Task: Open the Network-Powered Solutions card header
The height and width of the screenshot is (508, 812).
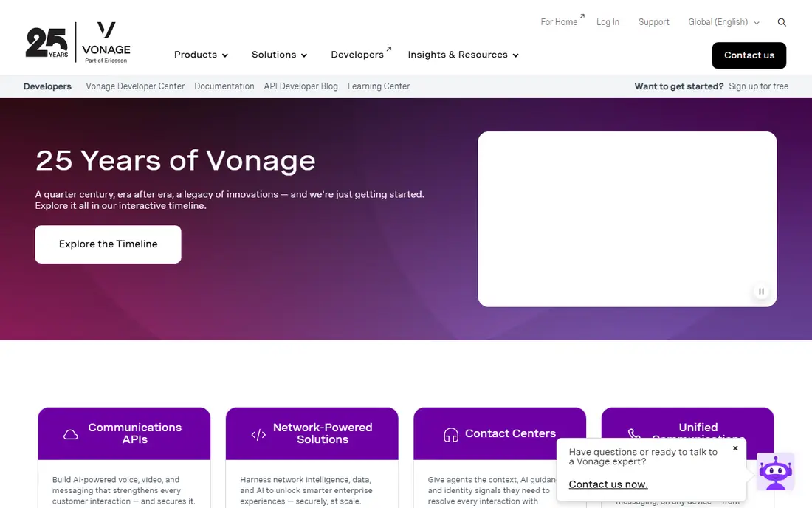Action: click(312, 433)
